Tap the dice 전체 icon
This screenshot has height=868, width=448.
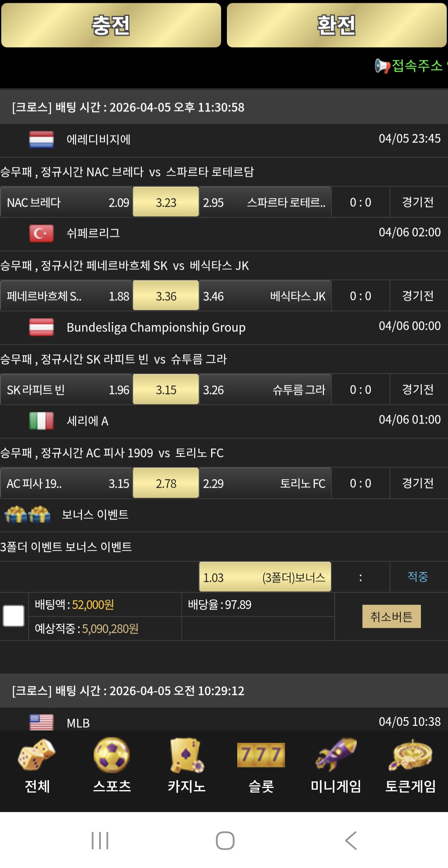37,755
